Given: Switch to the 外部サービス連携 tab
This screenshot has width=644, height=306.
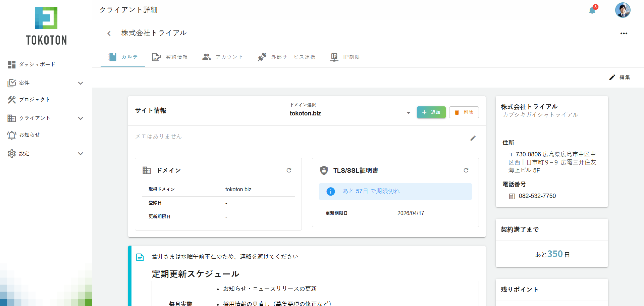Looking at the screenshot, I should coord(286,57).
